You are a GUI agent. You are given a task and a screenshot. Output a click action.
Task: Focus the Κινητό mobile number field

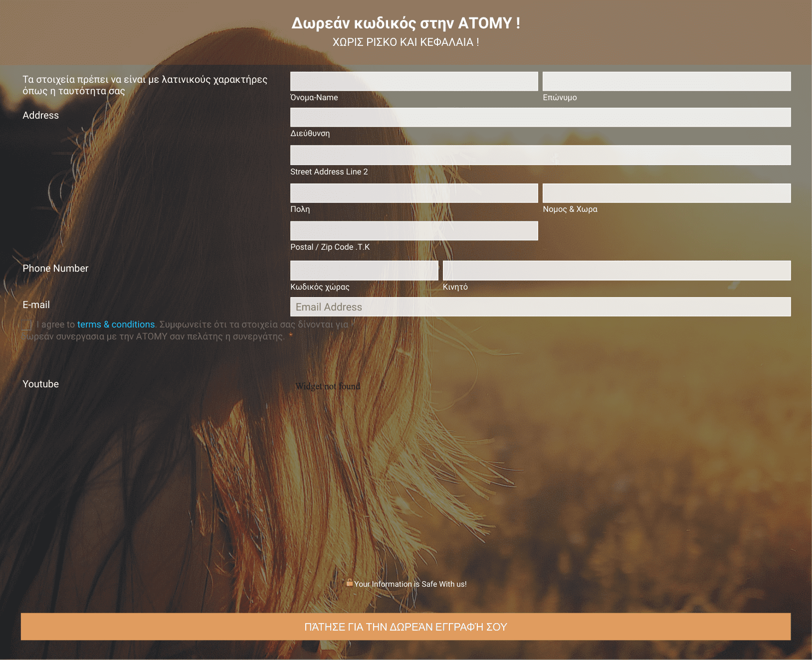(616, 270)
